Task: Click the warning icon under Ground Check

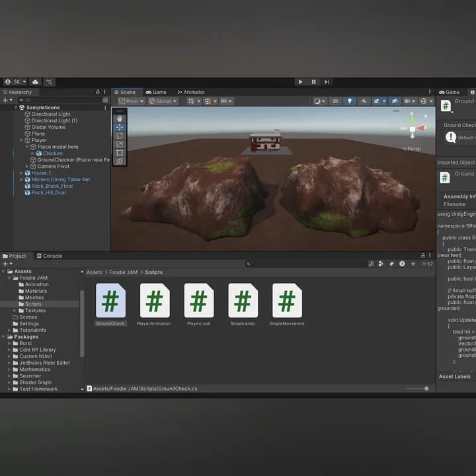Action: (x=450, y=138)
